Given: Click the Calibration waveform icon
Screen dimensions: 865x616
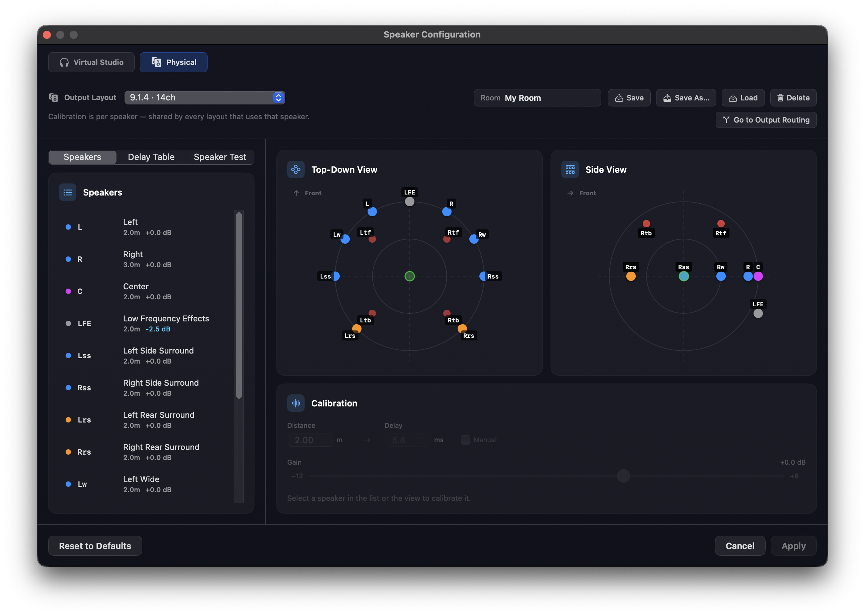Looking at the screenshot, I should point(296,403).
